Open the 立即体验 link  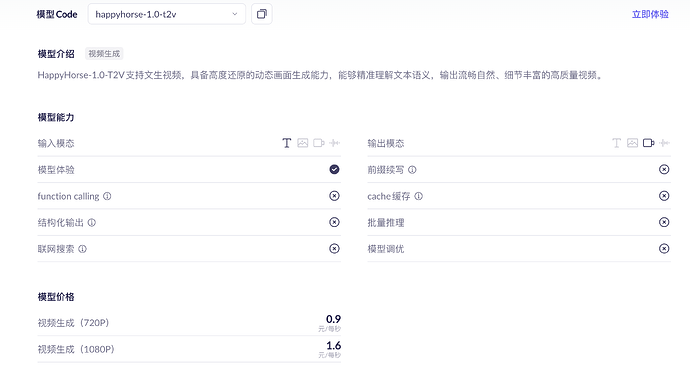(x=650, y=14)
